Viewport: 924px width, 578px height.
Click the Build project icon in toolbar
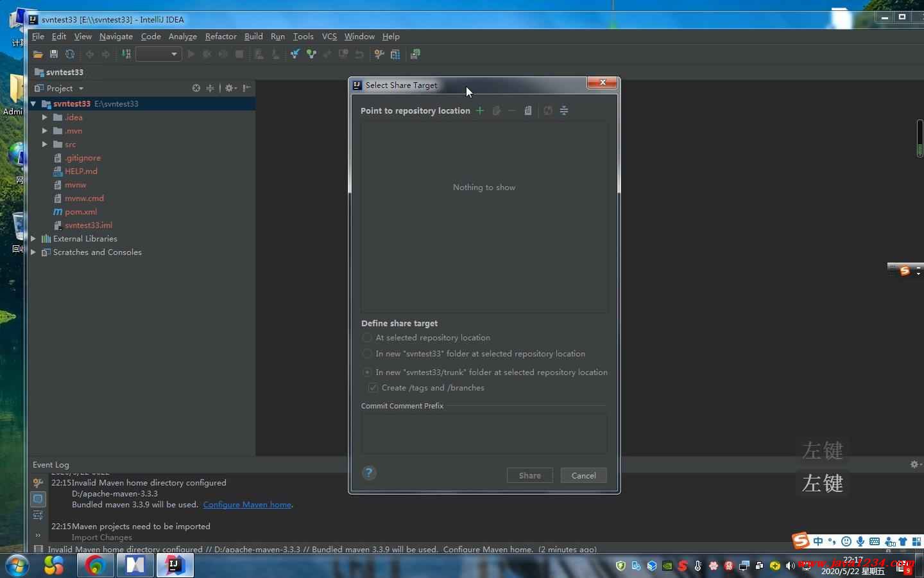click(126, 55)
